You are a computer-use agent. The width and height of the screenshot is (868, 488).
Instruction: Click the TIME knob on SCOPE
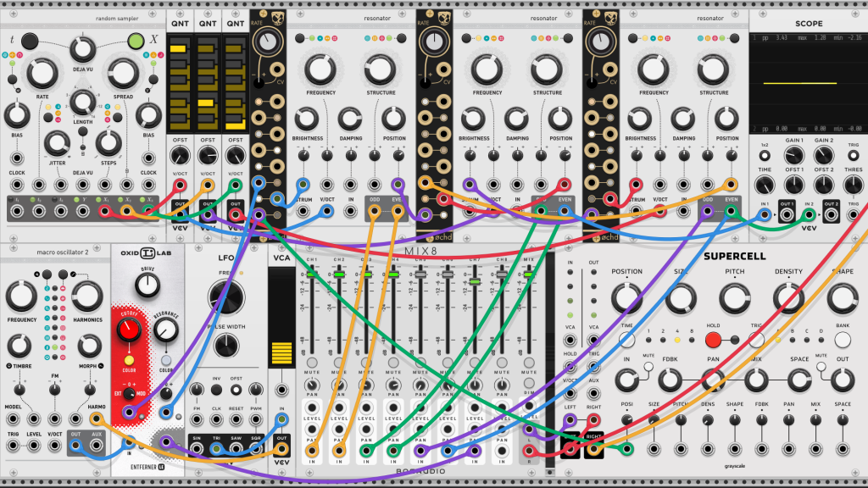765,185
